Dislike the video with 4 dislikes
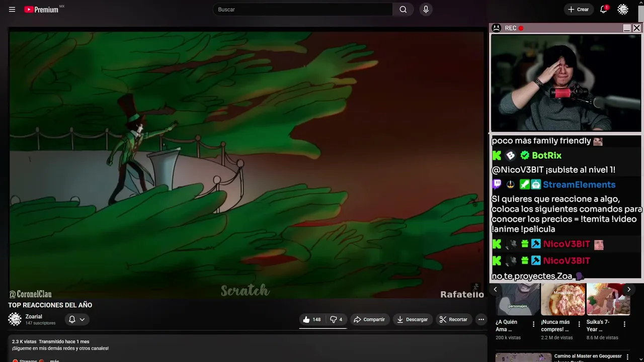This screenshot has height=362, width=644. (336, 319)
